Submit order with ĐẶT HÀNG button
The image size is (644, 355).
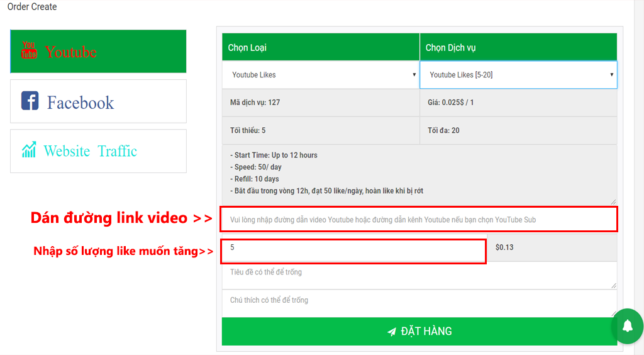pos(419,331)
